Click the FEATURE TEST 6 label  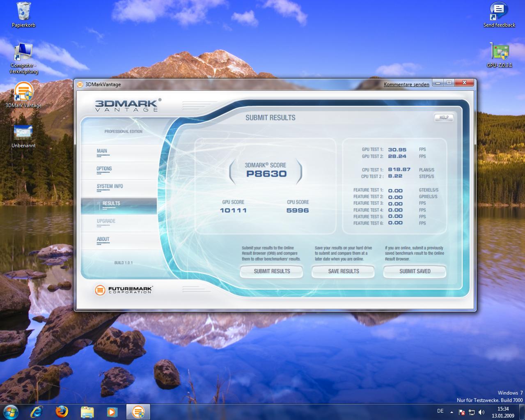pos(368,223)
